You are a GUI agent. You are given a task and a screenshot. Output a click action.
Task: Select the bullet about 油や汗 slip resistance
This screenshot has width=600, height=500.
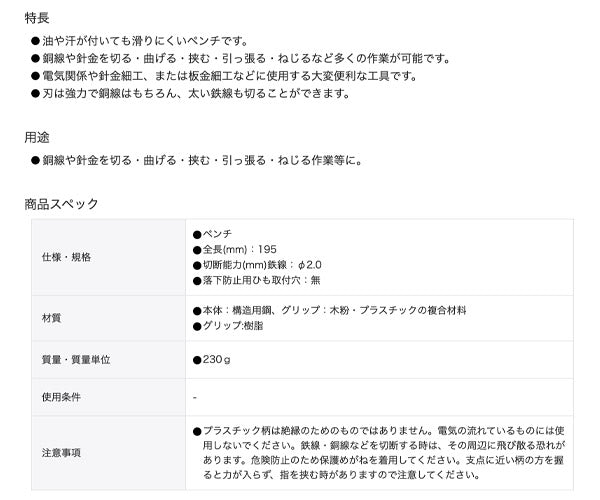point(144,41)
